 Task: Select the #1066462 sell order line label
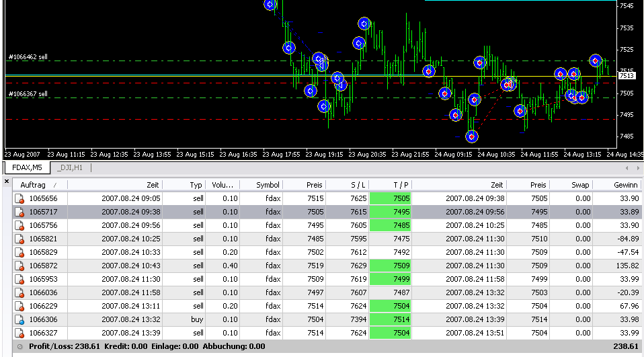click(x=28, y=57)
